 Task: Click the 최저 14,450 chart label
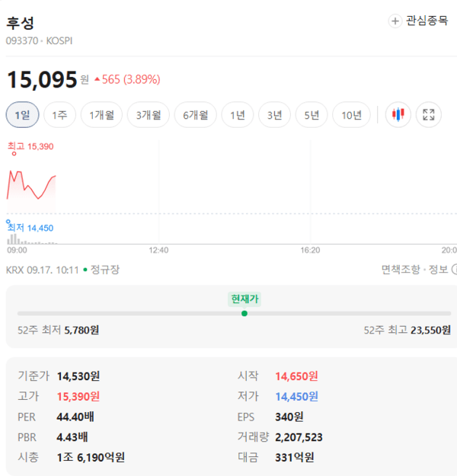(30, 228)
